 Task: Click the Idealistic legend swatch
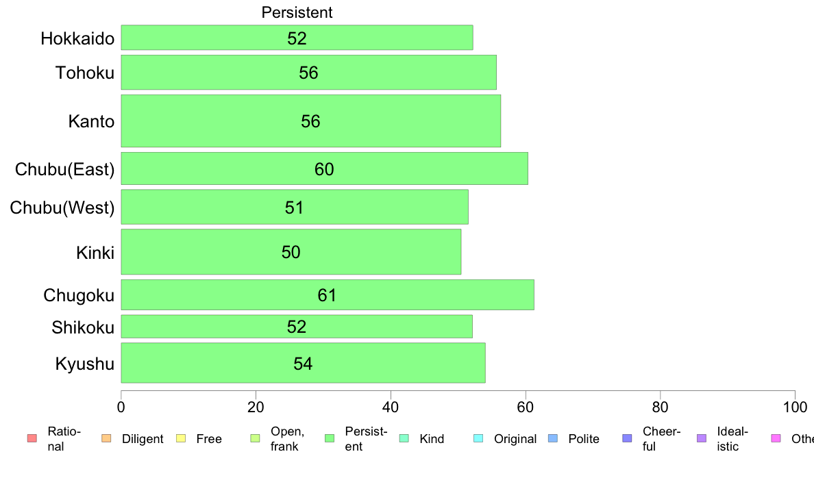702,438
